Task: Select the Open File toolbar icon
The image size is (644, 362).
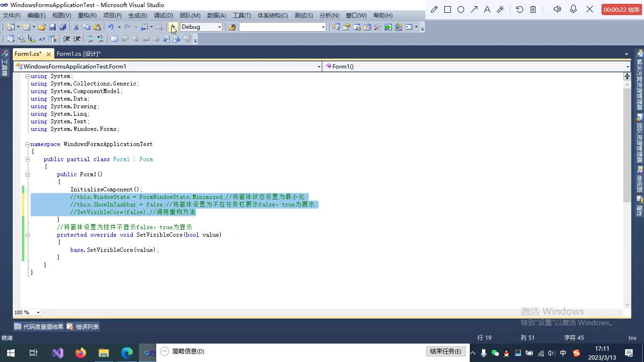Action: [x=42, y=27]
